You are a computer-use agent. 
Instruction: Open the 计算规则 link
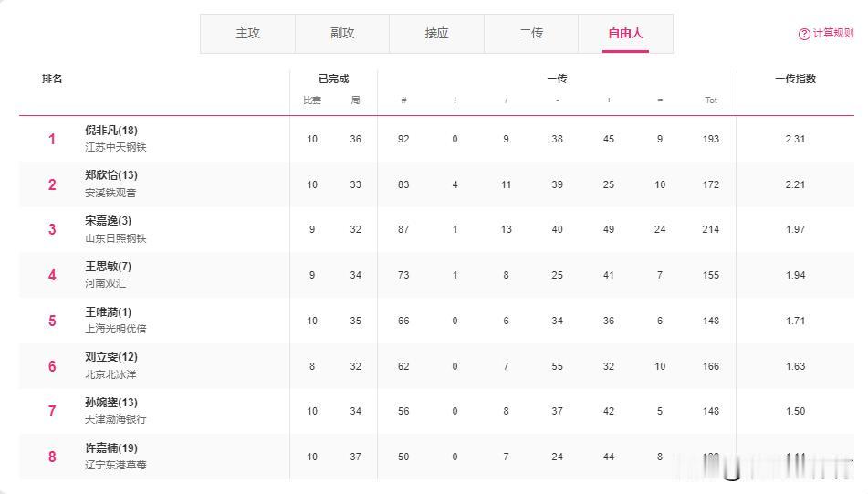click(x=832, y=34)
